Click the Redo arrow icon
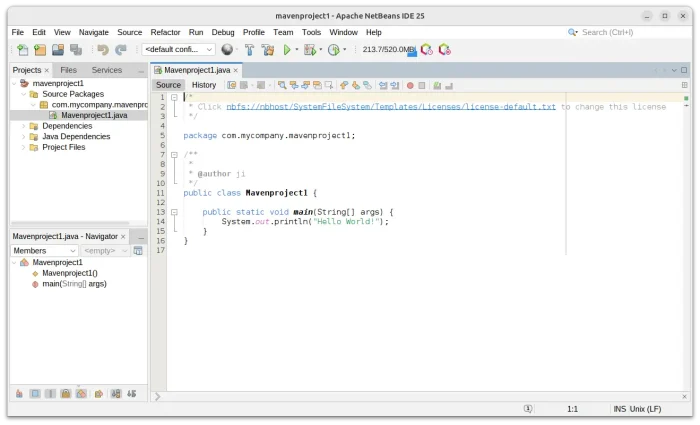The width and height of the screenshot is (700, 425). [121, 50]
